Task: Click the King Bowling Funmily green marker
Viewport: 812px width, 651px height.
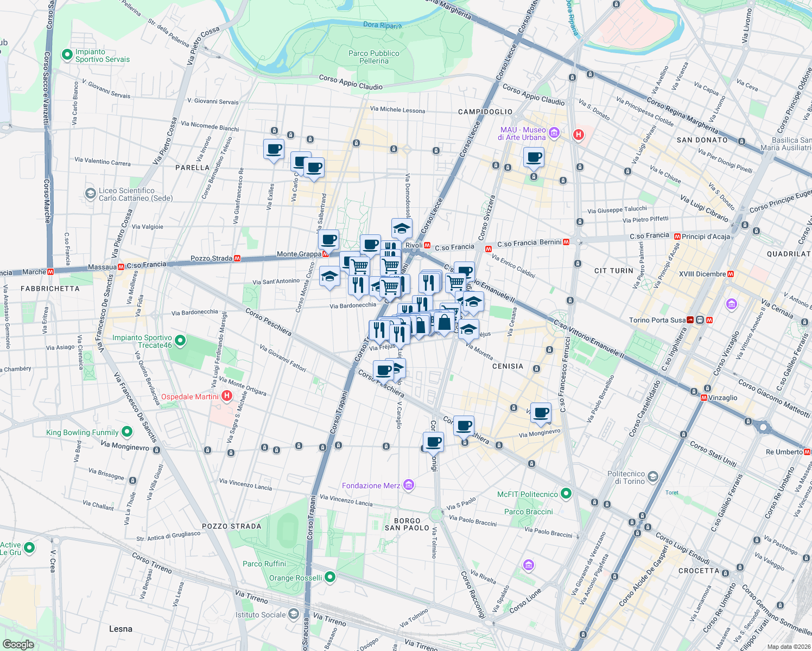Action: coord(126,432)
